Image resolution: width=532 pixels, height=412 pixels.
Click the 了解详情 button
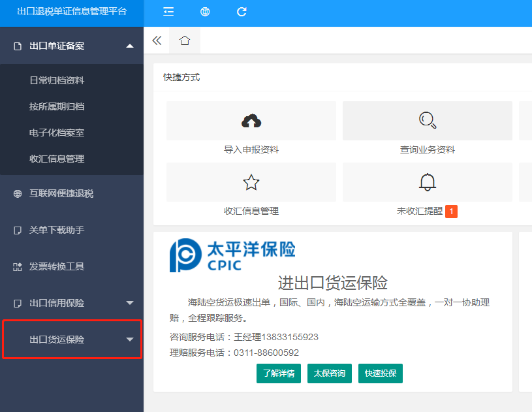279,373
